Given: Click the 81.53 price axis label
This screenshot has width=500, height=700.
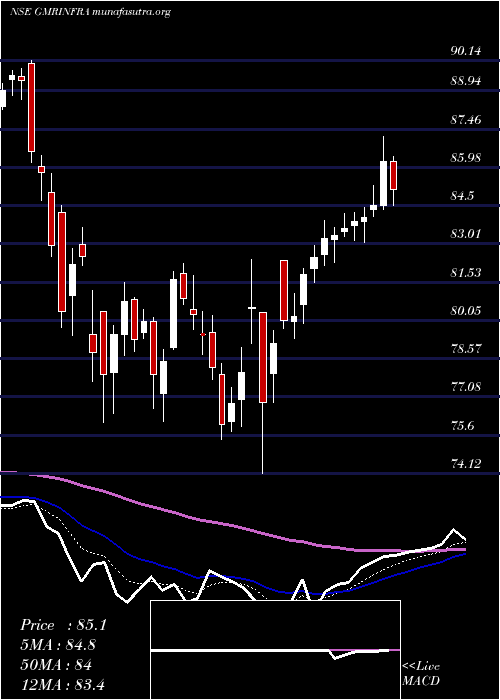Looking at the screenshot, I should pos(466,272).
